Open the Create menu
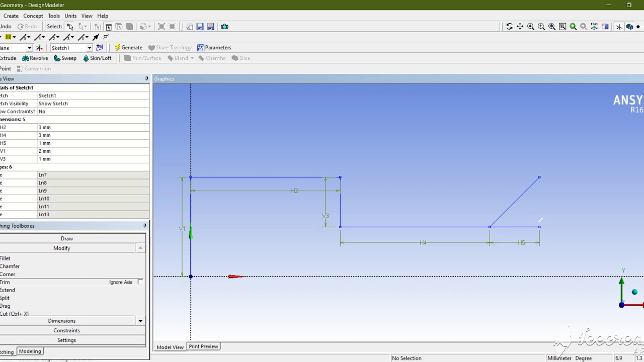Screen dimensions: 644x362 click(11, 16)
